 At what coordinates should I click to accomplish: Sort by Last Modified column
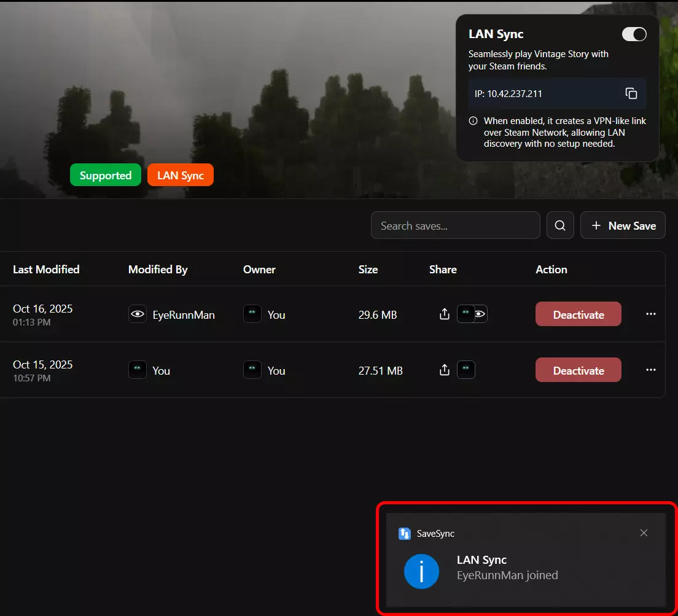click(x=46, y=270)
